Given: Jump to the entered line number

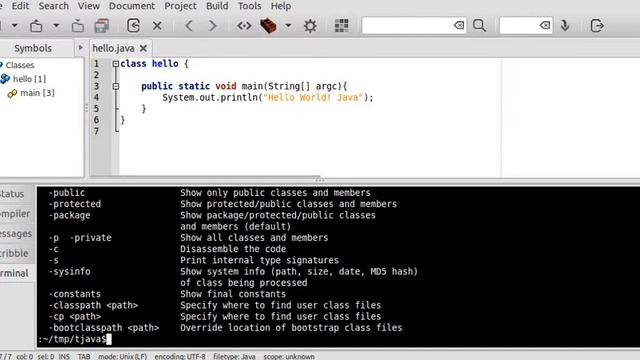Looking at the screenshot, I should pyautogui.click(x=565, y=26).
